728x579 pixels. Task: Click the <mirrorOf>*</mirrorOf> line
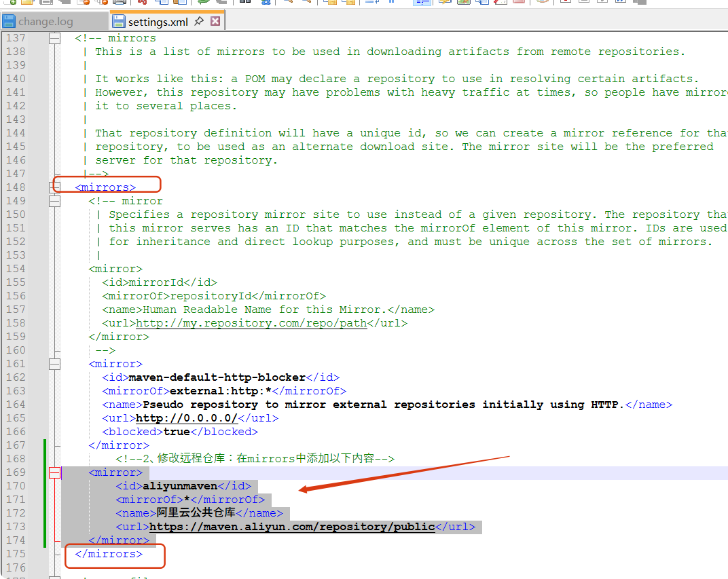tap(190, 500)
